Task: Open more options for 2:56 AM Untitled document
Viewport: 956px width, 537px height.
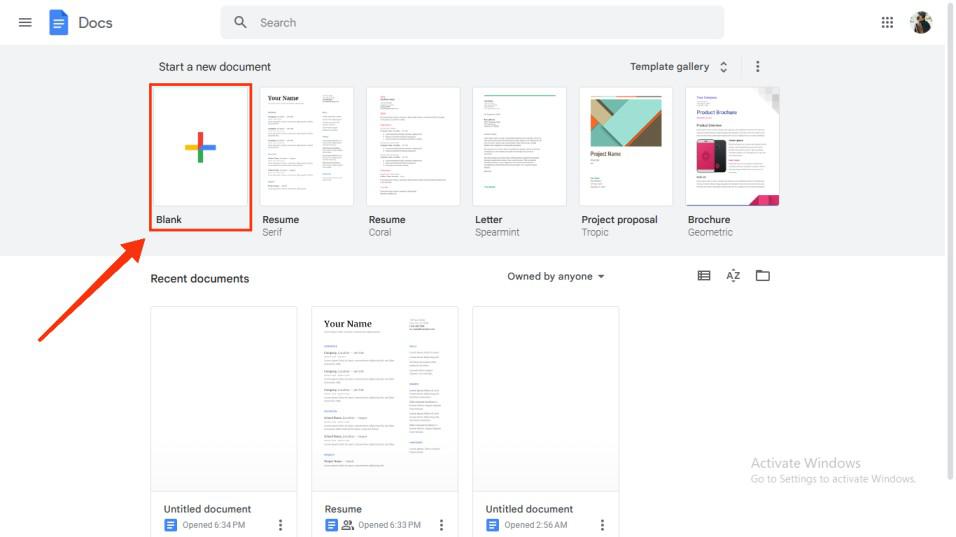Action: tap(602, 525)
